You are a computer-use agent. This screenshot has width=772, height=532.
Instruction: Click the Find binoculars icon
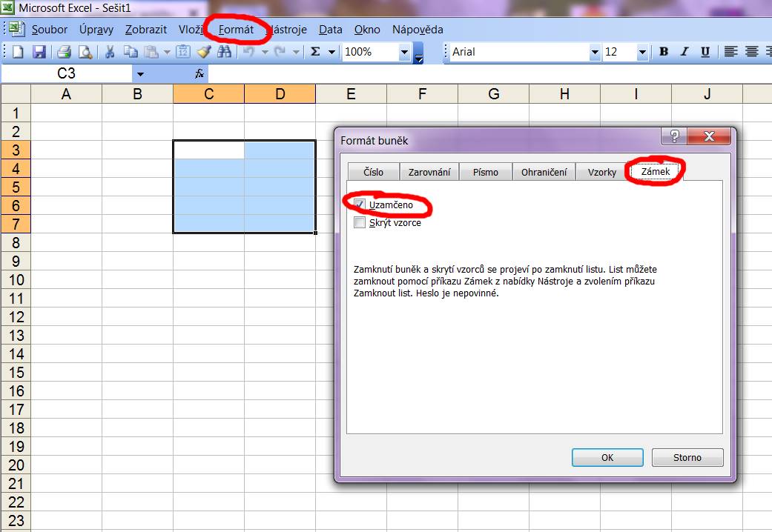click(x=225, y=52)
